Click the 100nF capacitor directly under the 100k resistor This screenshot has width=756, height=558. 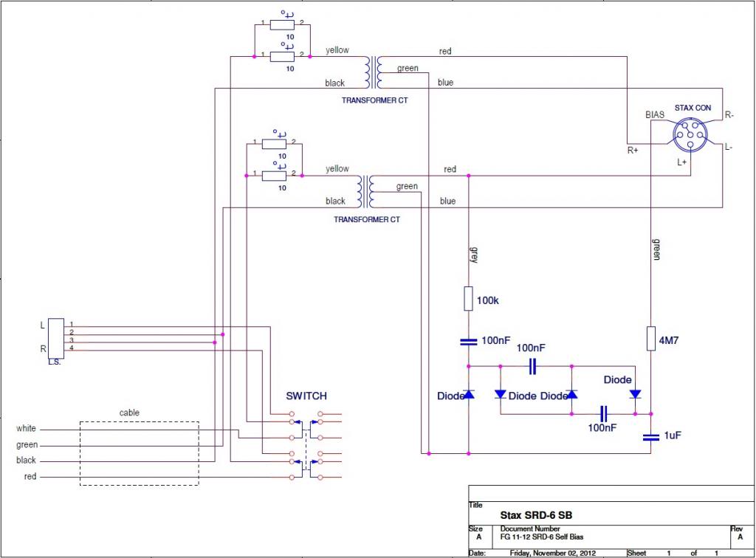click(x=468, y=342)
